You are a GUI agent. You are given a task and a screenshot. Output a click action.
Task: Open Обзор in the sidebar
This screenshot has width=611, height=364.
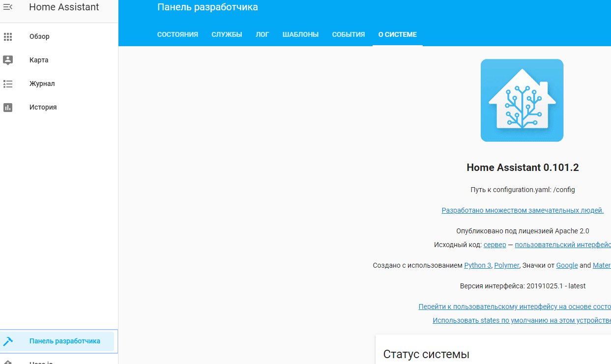[59, 36]
